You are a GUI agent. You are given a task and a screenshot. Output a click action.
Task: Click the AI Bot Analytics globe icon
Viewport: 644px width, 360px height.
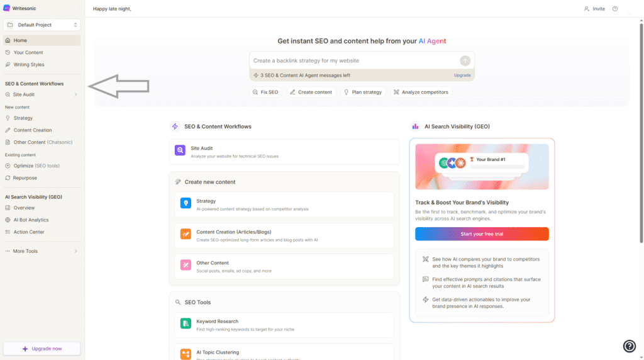click(8, 220)
